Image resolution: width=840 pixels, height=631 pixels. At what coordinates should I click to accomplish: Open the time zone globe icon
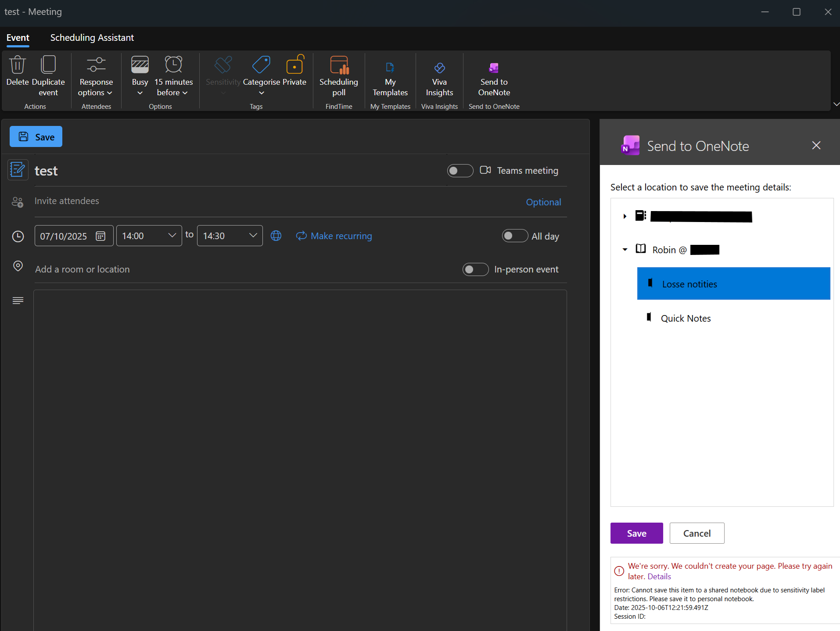coord(276,236)
